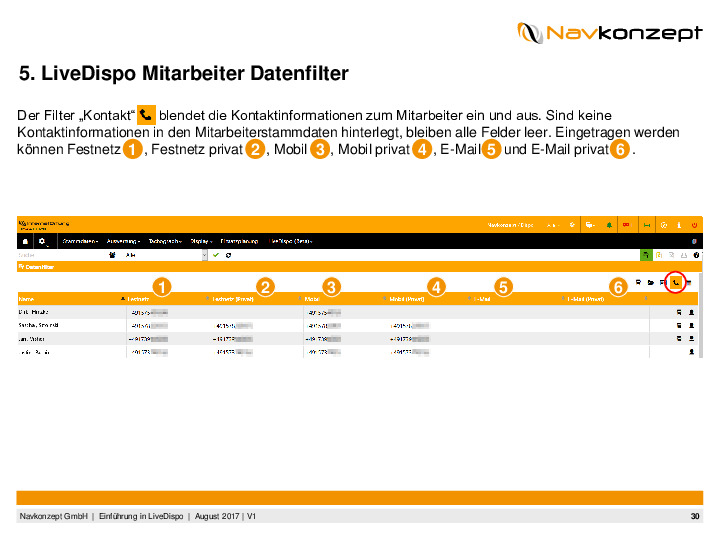Open the gear settings icon in black bar

click(x=42, y=241)
